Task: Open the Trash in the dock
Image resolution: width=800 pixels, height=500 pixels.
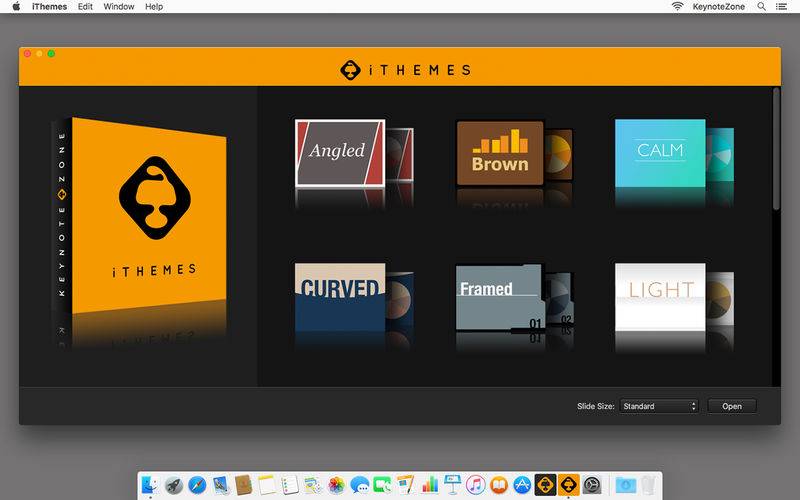Action: (x=648, y=485)
